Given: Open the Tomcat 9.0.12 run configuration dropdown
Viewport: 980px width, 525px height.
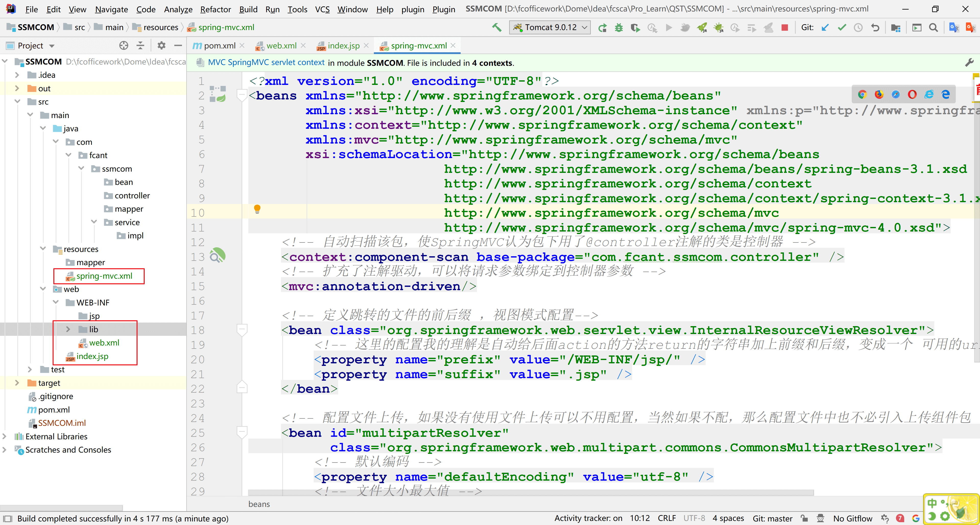Looking at the screenshot, I should tap(550, 27).
